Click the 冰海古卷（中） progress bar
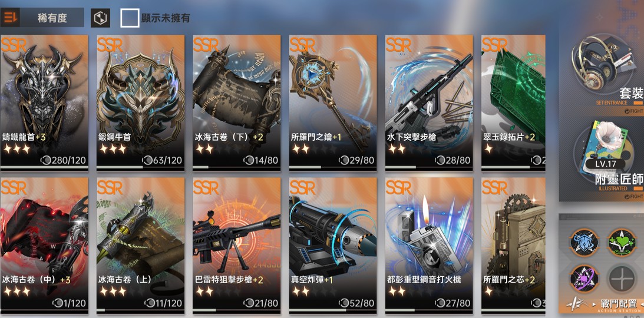This screenshot has height=318, width=644. 44,310
